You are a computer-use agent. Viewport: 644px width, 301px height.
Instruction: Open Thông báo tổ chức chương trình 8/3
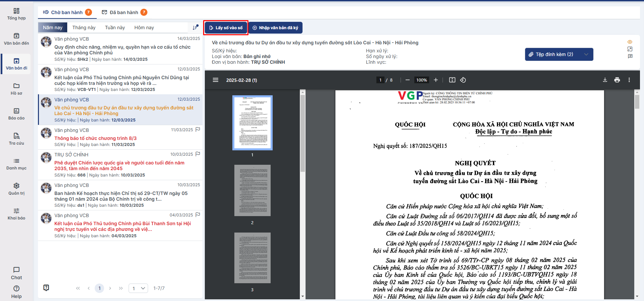(x=120, y=137)
